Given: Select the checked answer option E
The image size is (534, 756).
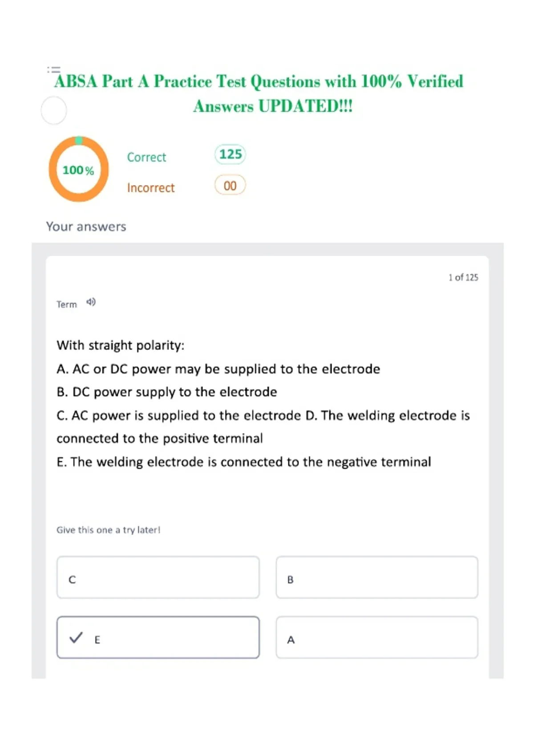Looking at the screenshot, I should click(158, 637).
